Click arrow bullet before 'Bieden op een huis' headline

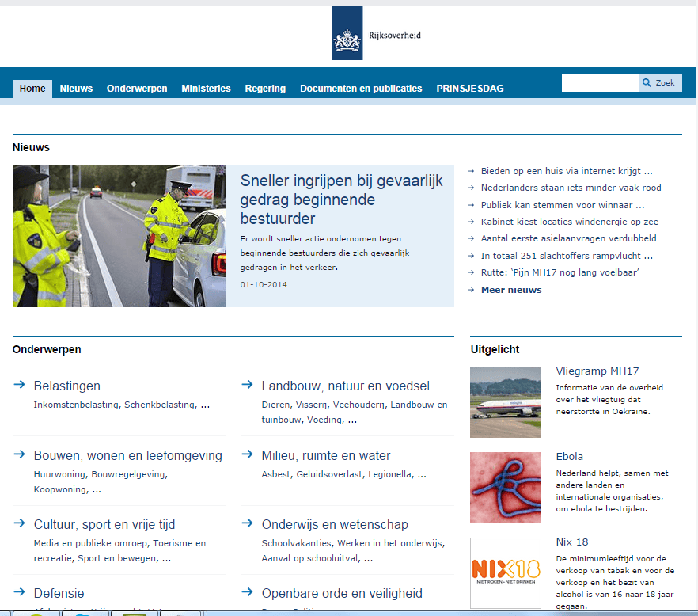point(472,171)
